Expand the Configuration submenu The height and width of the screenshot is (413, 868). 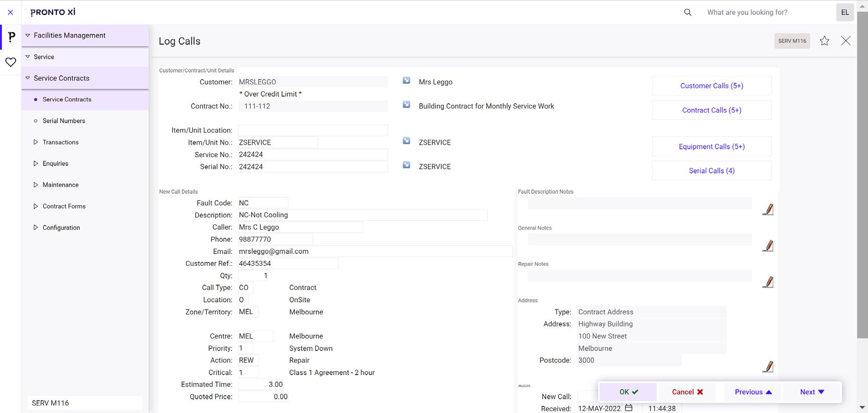tap(36, 227)
